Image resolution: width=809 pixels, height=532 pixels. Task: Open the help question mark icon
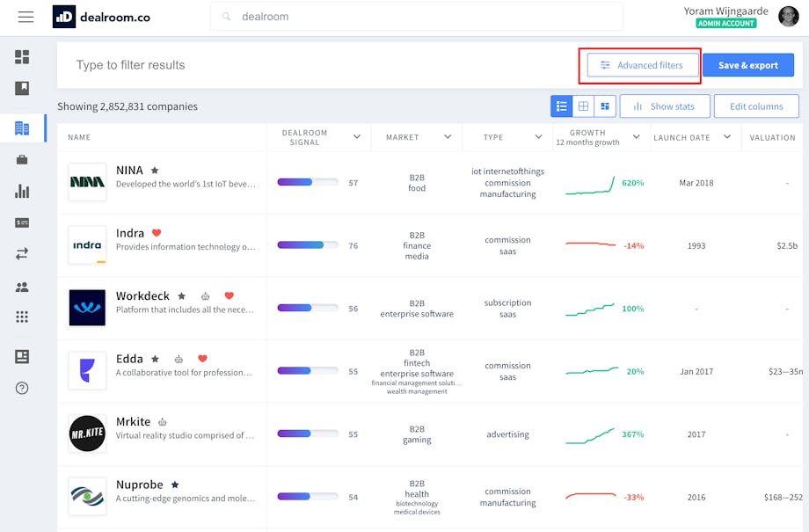(22, 388)
